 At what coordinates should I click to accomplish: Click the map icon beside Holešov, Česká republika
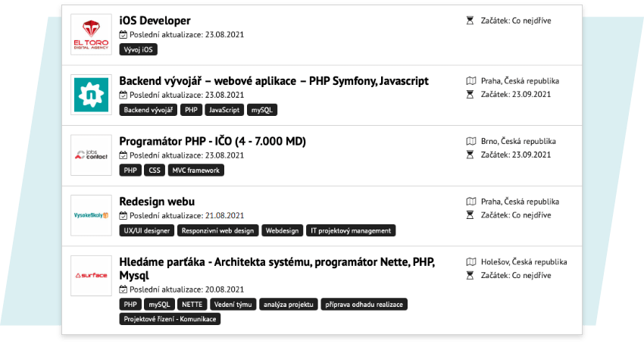click(470, 262)
